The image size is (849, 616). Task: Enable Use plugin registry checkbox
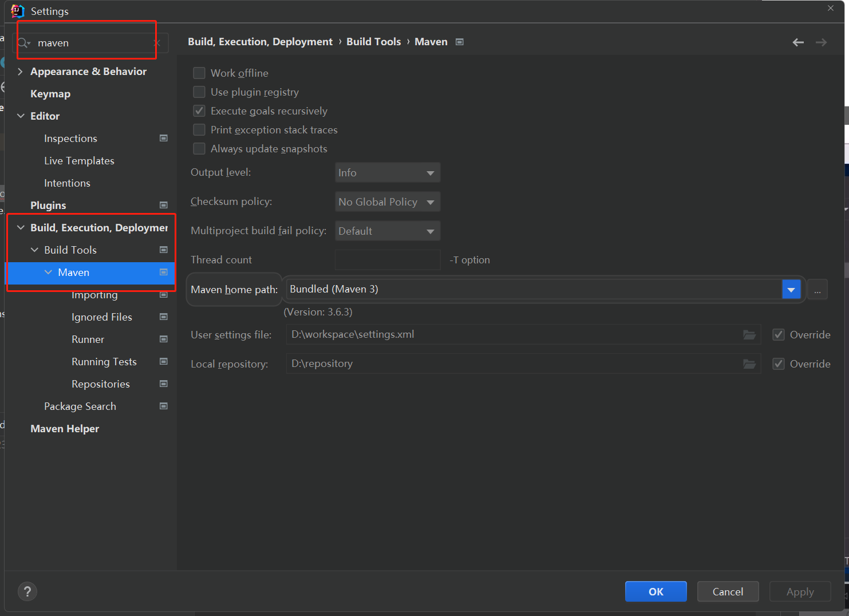pyautogui.click(x=199, y=92)
